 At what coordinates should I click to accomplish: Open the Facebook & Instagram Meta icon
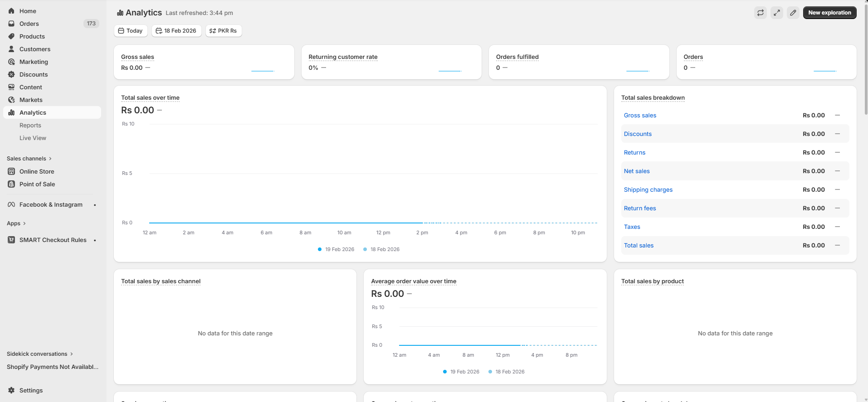(11, 205)
